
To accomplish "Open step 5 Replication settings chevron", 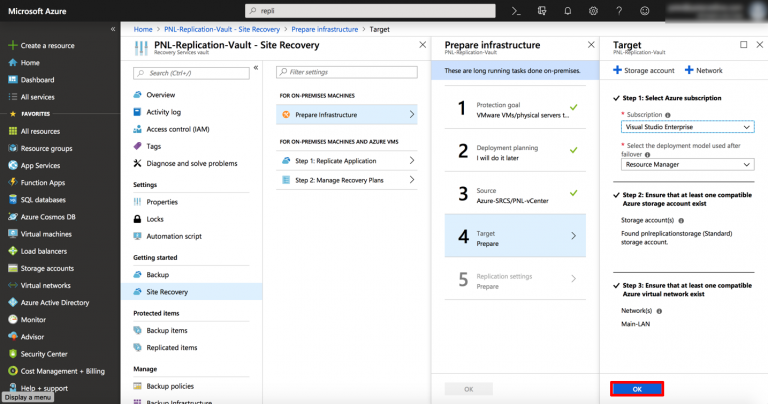I will tap(574, 279).
